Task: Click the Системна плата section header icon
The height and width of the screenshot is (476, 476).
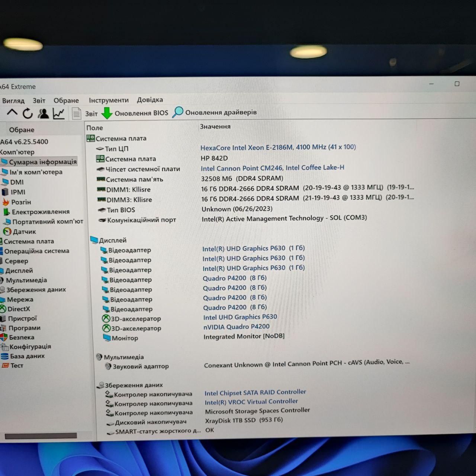Action: tap(90, 138)
